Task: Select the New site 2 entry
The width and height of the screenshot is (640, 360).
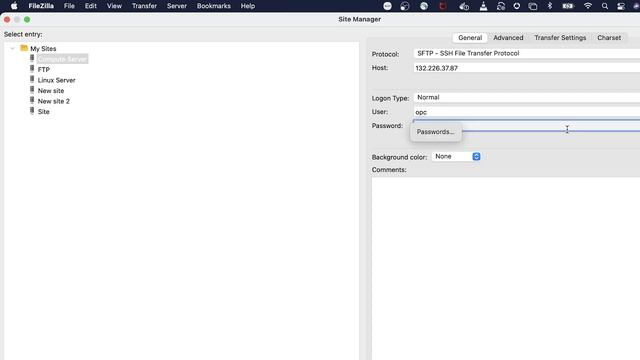Action: (x=54, y=101)
